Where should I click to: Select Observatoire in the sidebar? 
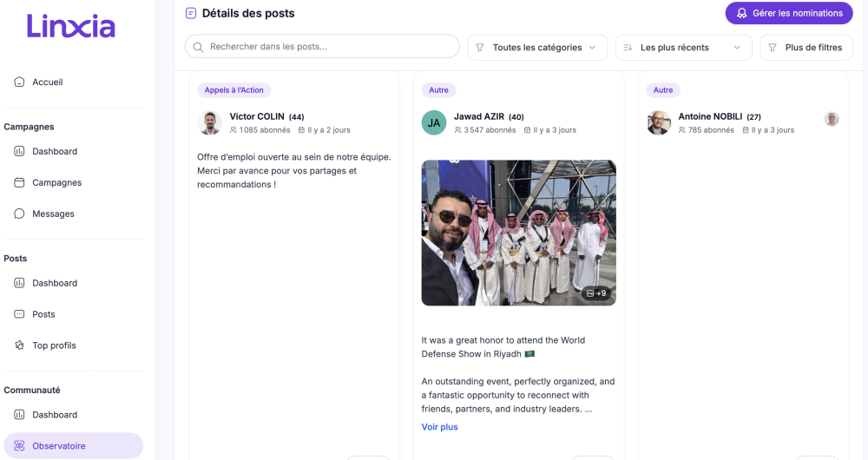click(73, 445)
